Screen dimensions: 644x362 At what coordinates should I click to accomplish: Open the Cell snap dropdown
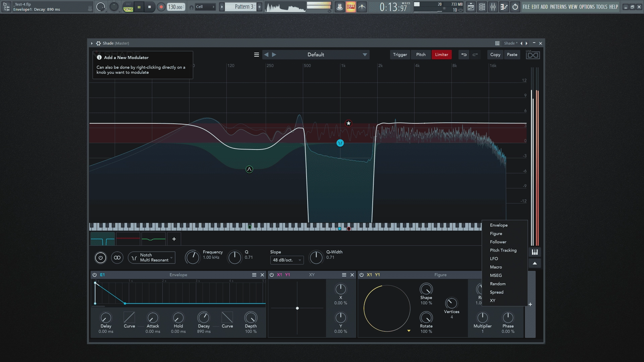(x=205, y=7)
